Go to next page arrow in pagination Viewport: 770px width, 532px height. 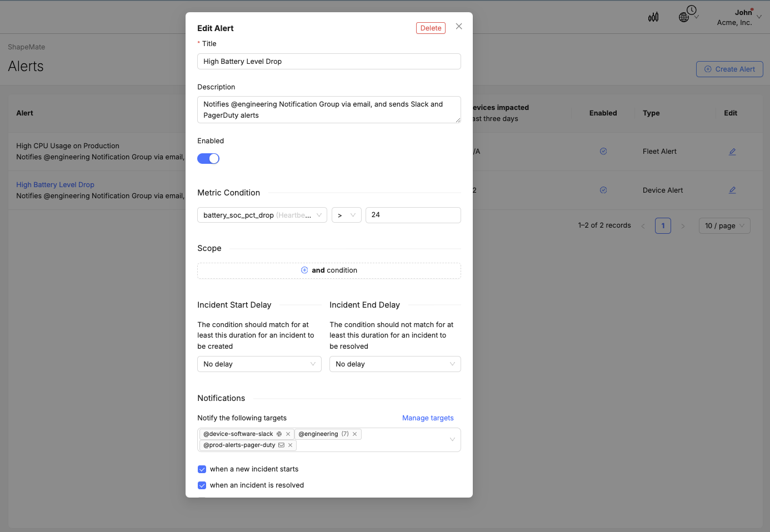click(683, 226)
